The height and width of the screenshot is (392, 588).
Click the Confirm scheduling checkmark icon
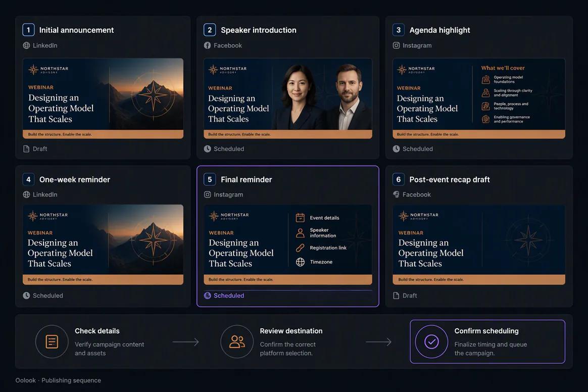tap(431, 341)
